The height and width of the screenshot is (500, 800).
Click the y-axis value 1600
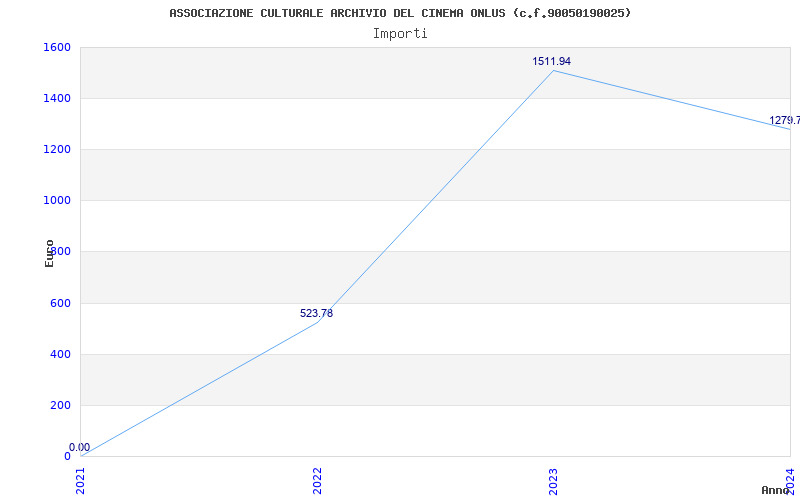[57, 47]
